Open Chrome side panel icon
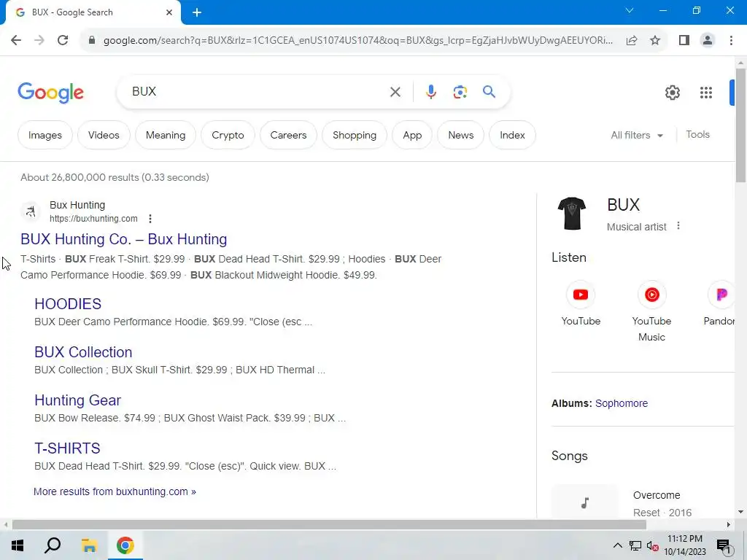Viewport: 747px width, 560px height. pos(684,41)
